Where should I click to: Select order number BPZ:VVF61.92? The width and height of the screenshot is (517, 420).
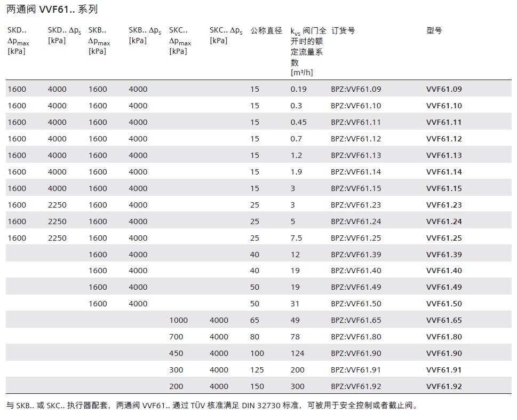pyautogui.click(x=356, y=386)
